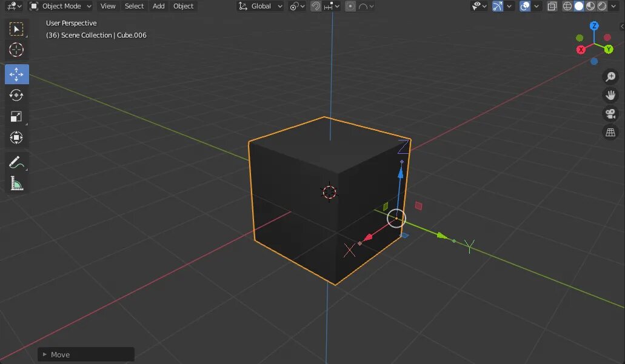Select the Measure tool
The width and height of the screenshot is (625, 364).
point(16,183)
